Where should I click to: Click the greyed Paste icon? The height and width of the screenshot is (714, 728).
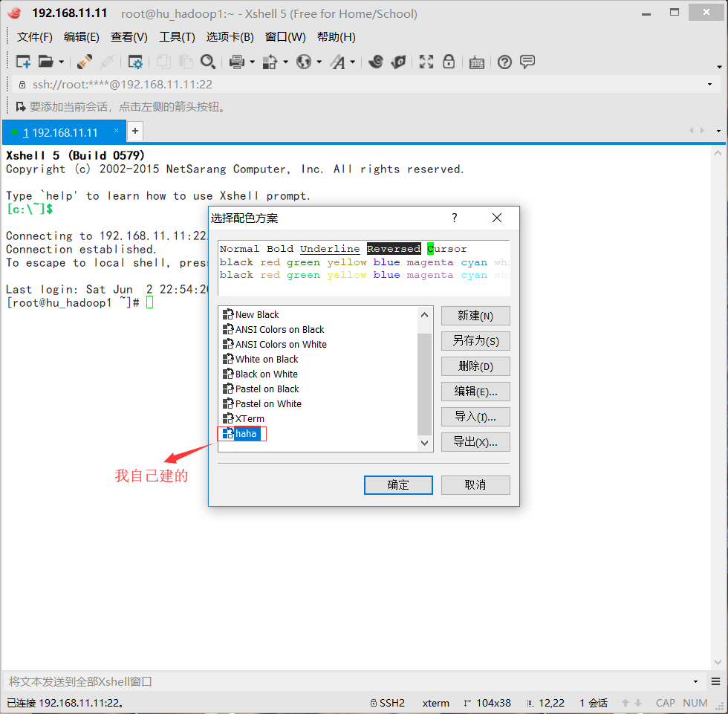click(x=186, y=62)
